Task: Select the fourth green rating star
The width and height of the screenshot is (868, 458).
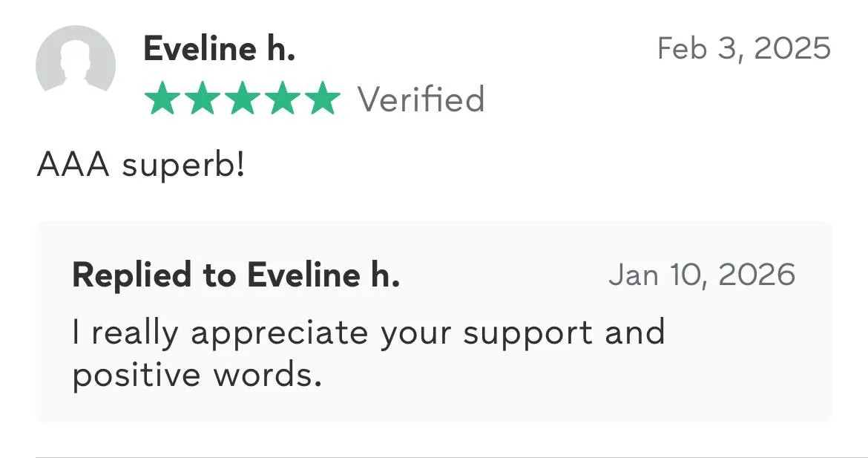Action: (282, 99)
